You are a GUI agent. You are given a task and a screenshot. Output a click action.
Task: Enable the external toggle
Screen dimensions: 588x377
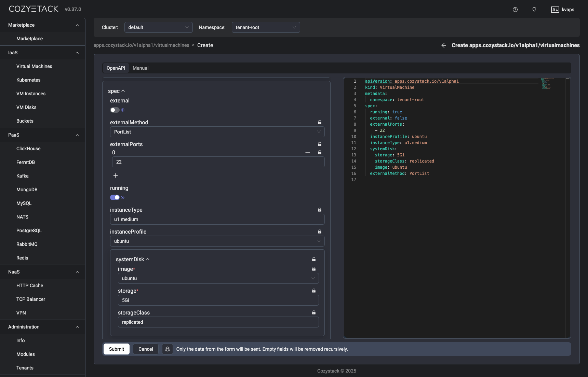coord(115,110)
